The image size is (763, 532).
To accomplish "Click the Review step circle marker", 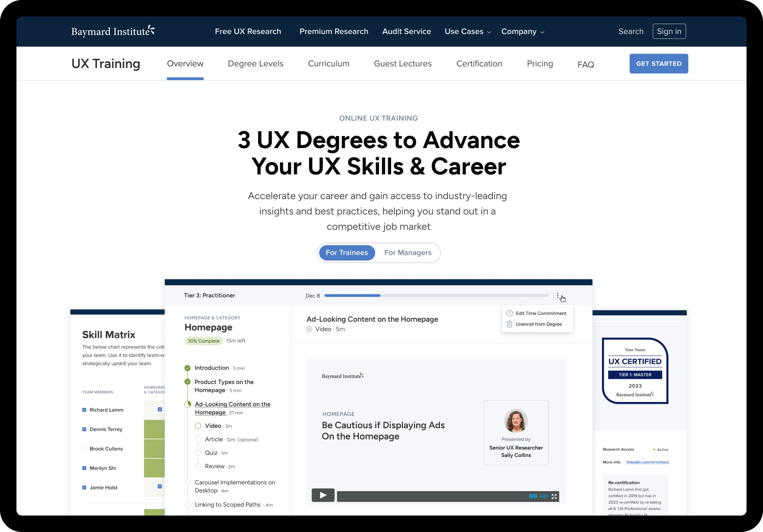I will [x=198, y=466].
